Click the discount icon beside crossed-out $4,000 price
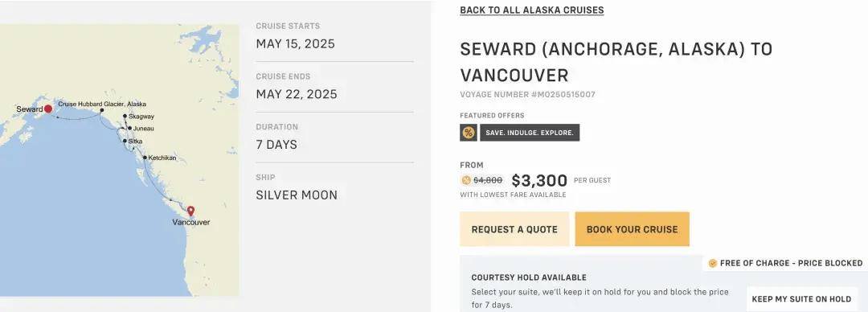868x312 pixels. pos(465,180)
